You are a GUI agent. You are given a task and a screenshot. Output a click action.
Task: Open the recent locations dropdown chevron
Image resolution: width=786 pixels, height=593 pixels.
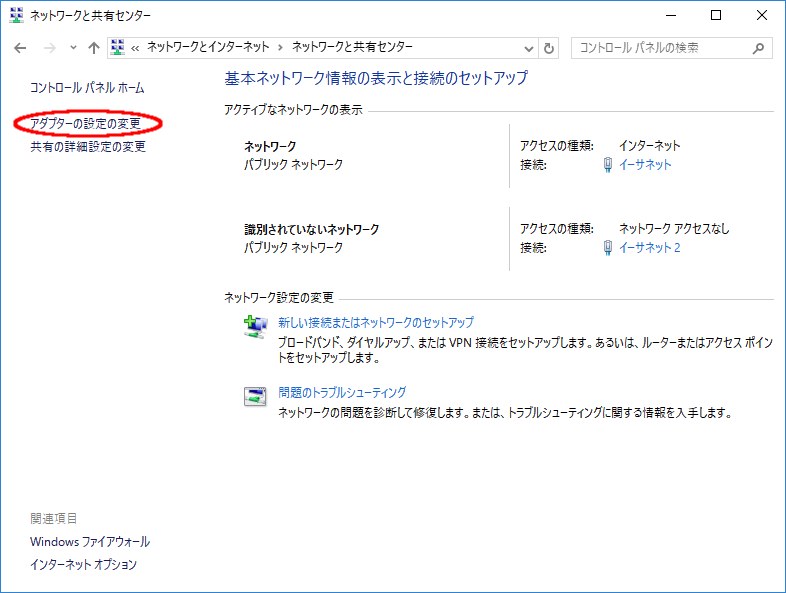pos(72,48)
